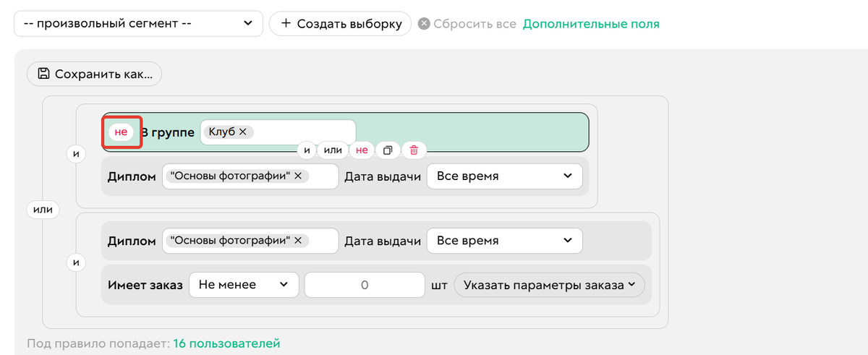Click the Создать выборку button
868x355 pixels.
[x=340, y=24]
